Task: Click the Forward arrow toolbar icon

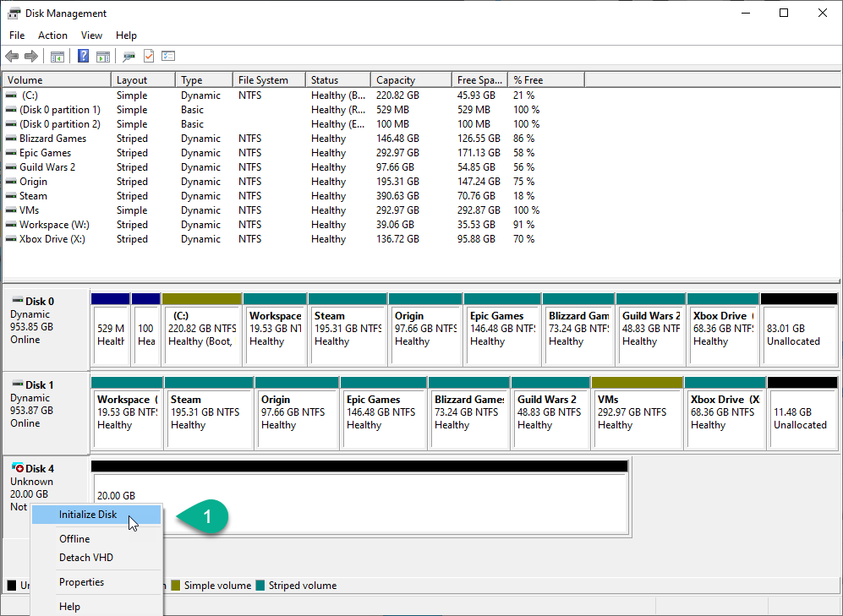Action: (x=31, y=57)
